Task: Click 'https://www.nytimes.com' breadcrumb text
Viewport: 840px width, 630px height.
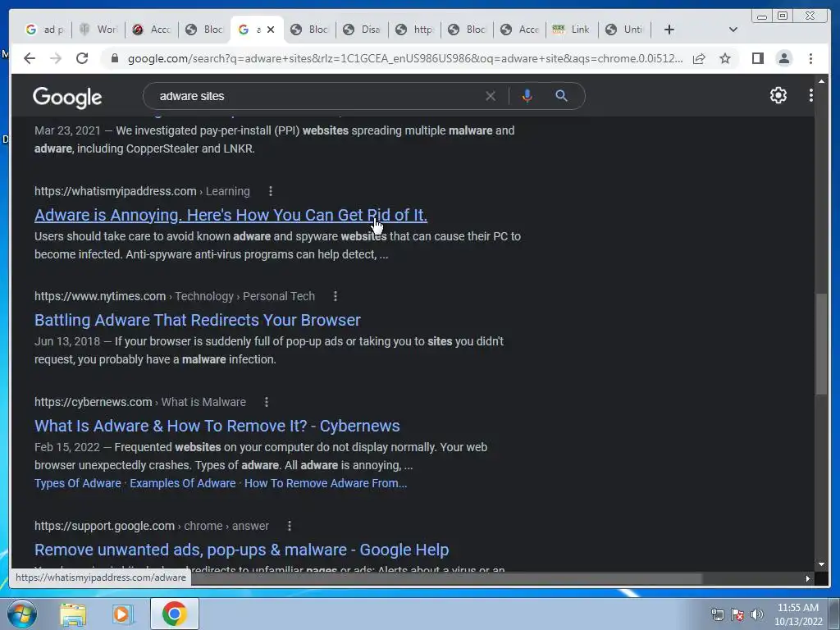Action: (100, 296)
